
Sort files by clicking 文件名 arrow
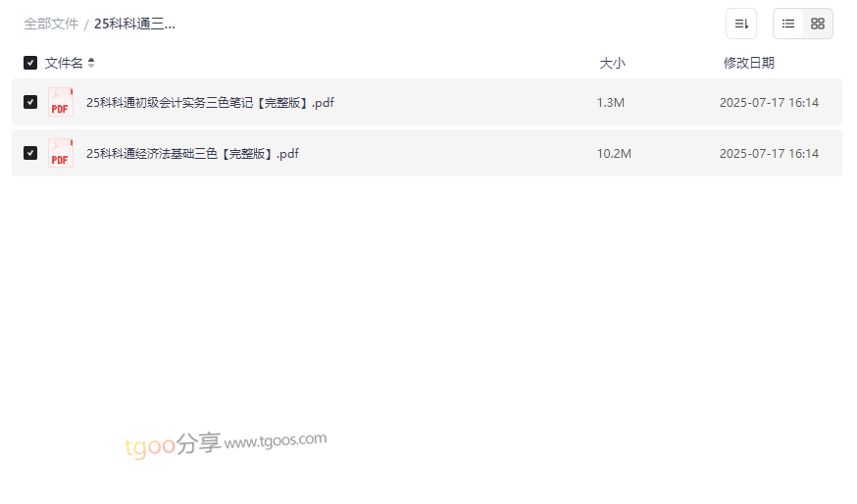(x=91, y=63)
